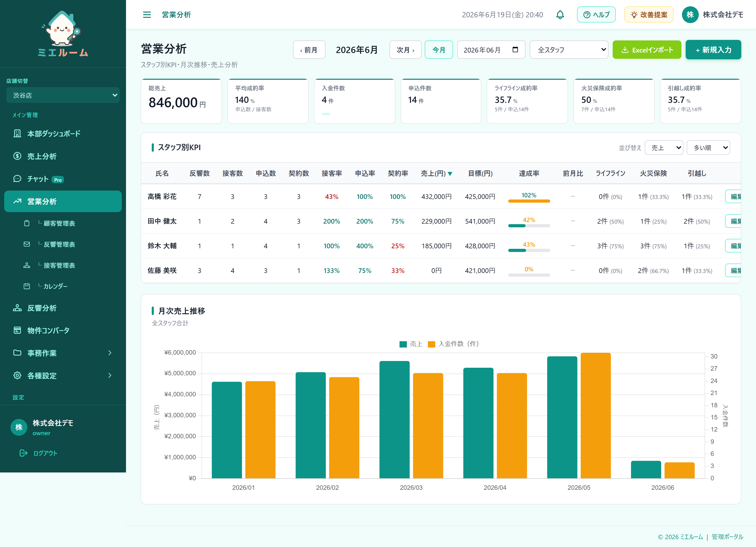Click 高橋 彩花 102% achievement progress bar
Viewport: 756px width, 547px height.
point(529,201)
